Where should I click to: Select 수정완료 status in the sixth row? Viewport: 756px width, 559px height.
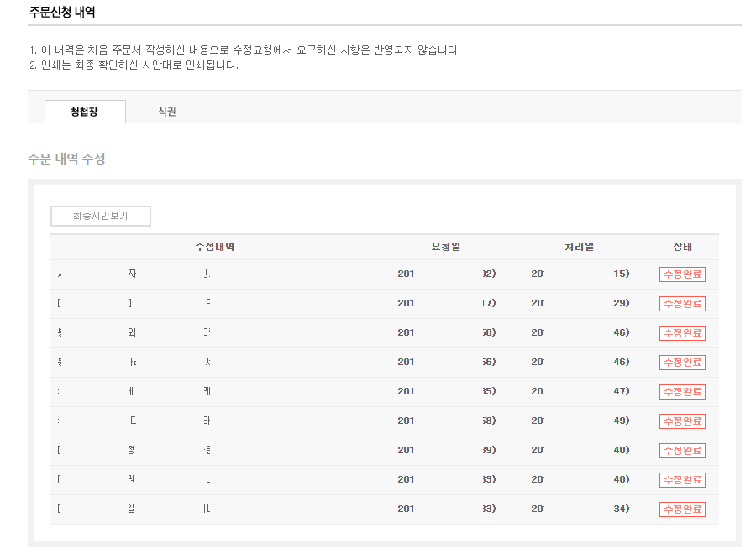click(682, 421)
